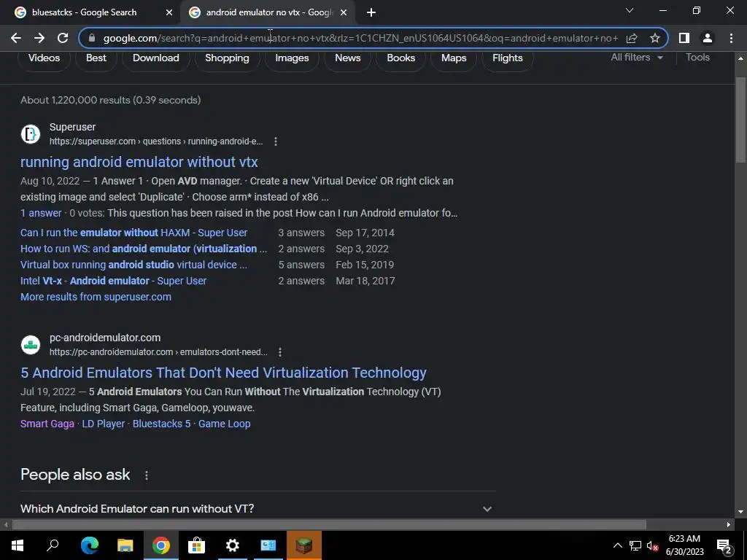This screenshot has width=747, height=560.
Task: Select the Videos search filter
Action: [44, 58]
